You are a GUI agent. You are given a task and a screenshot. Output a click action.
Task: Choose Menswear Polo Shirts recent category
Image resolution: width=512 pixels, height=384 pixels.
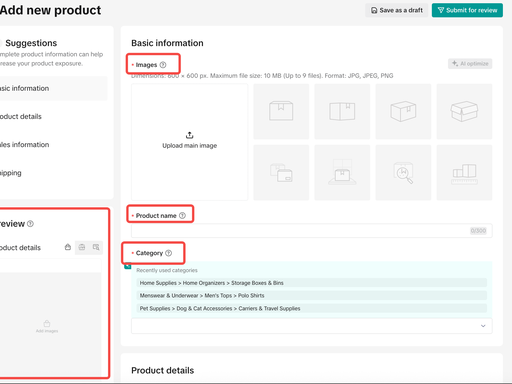312,295
